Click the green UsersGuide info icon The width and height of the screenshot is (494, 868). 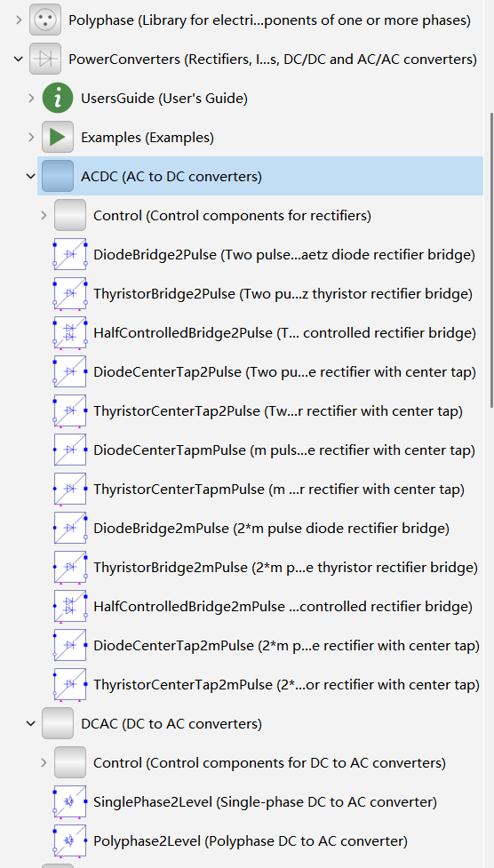coord(58,99)
